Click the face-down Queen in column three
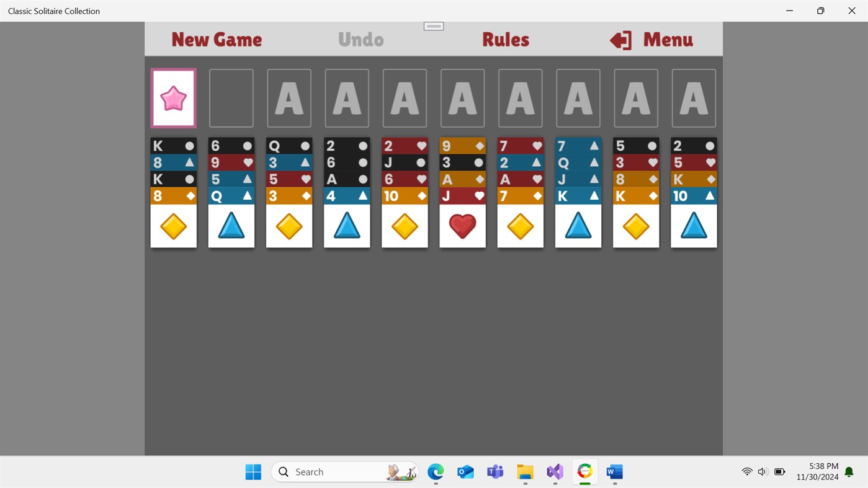Screen dimensions: 868x488 [x=289, y=145]
